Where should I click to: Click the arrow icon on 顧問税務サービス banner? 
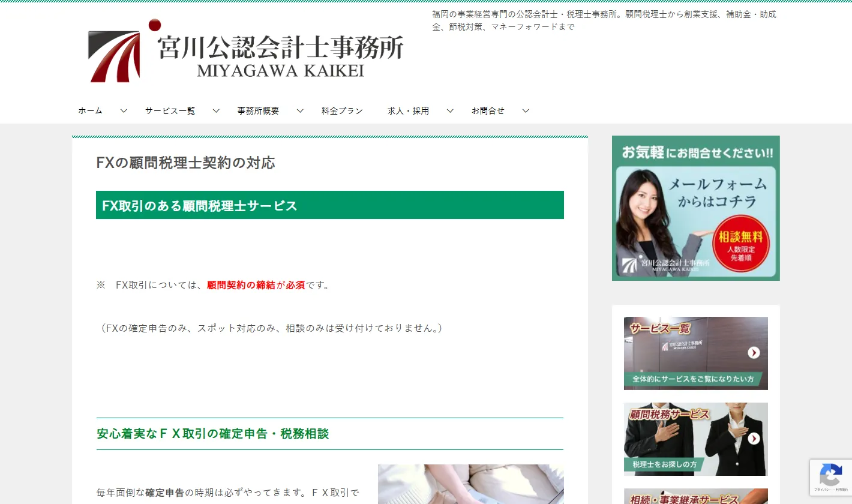754,439
